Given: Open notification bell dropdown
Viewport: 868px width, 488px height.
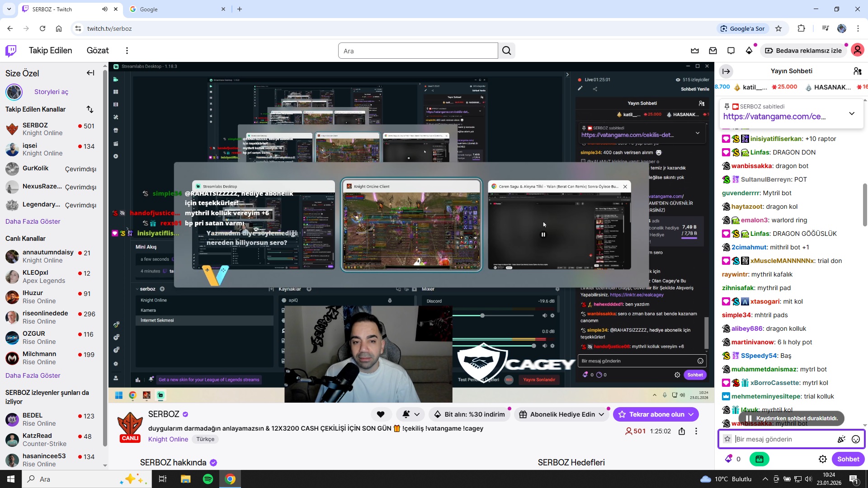Looking at the screenshot, I should 411,414.
